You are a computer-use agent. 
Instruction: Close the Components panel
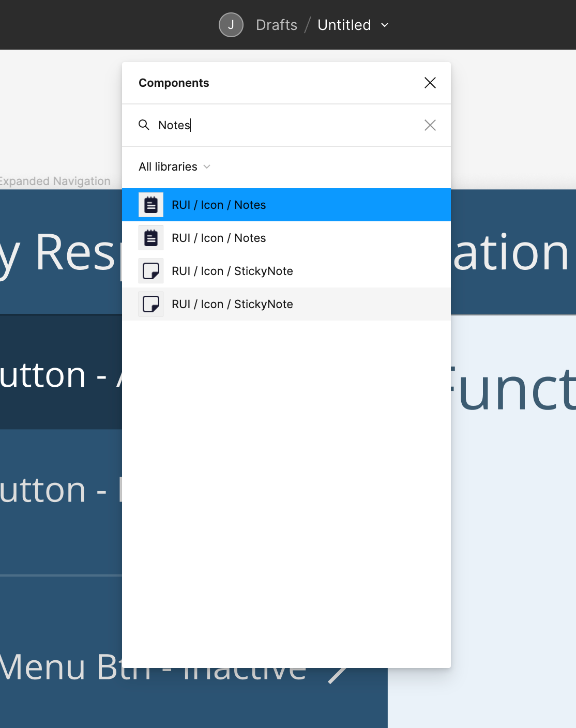coord(430,83)
